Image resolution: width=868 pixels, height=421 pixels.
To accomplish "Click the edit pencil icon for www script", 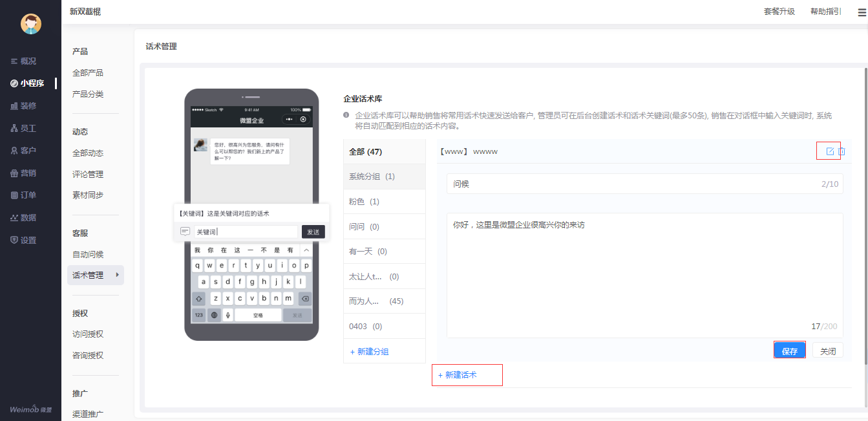I will [830, 151].
